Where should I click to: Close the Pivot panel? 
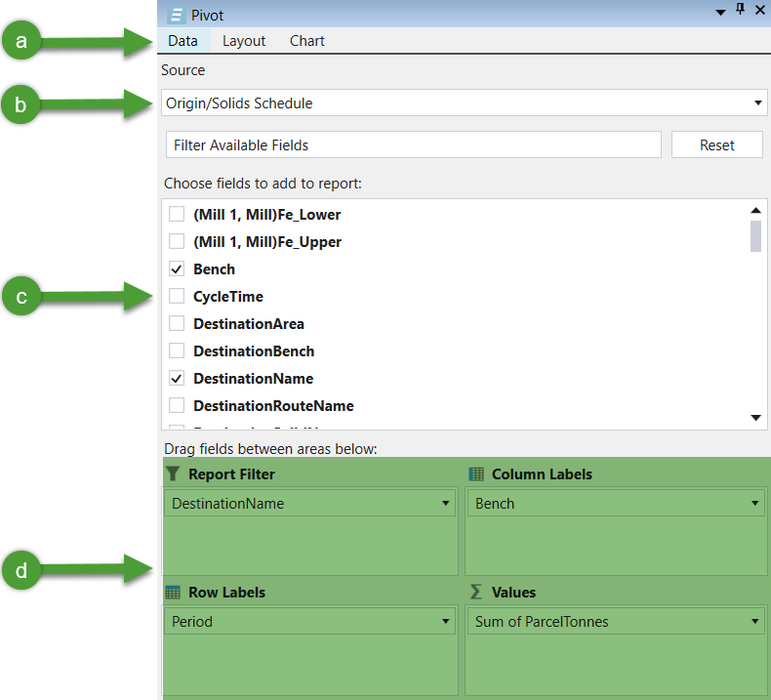(x=759, y=10)
